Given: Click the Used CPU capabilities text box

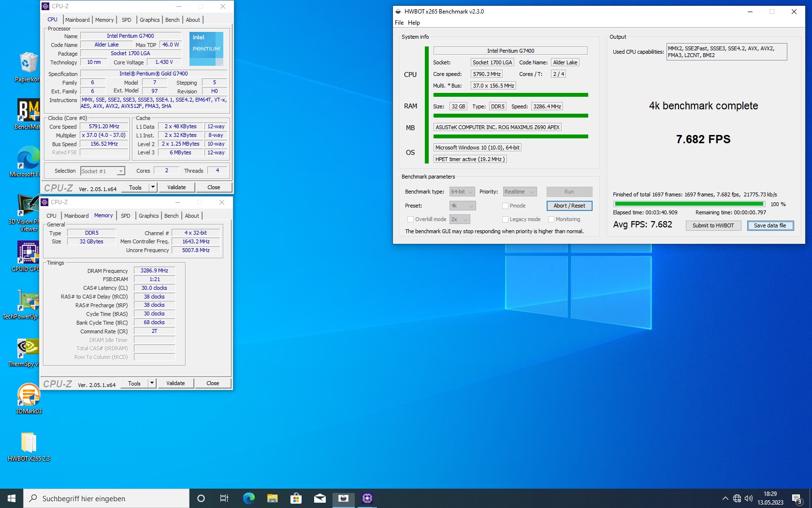Looking at the screenshot, I should 726,52.
